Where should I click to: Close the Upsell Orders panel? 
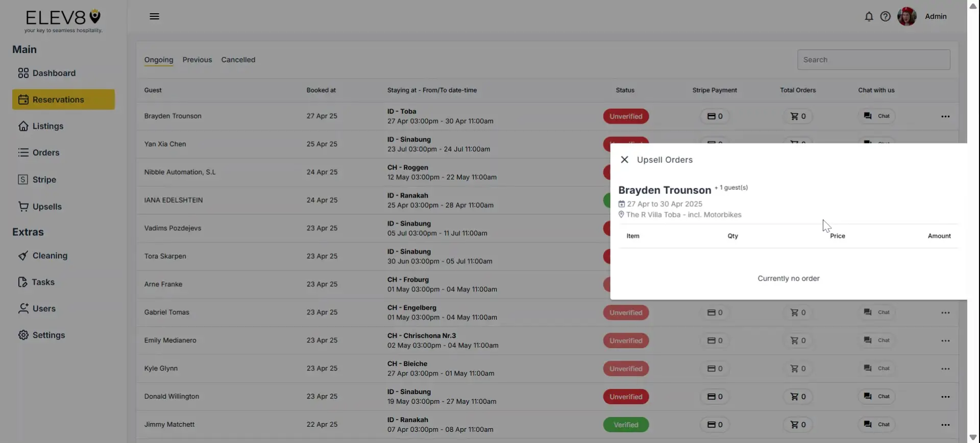pos(624,160)
